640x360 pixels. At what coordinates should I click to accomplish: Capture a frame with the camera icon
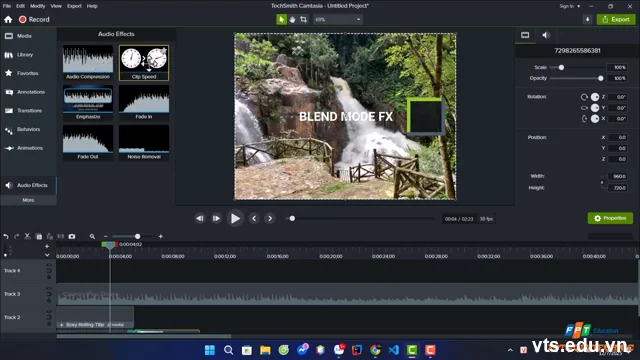point(72,236)
